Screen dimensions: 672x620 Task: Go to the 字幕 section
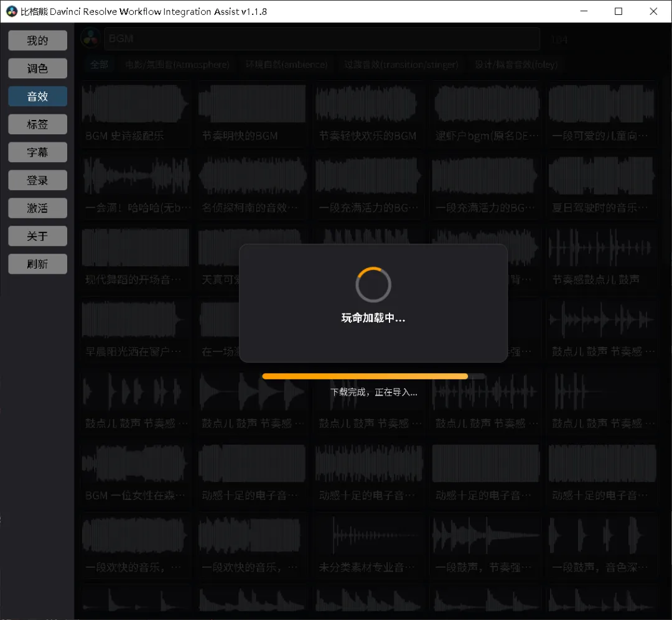(38, 152)
